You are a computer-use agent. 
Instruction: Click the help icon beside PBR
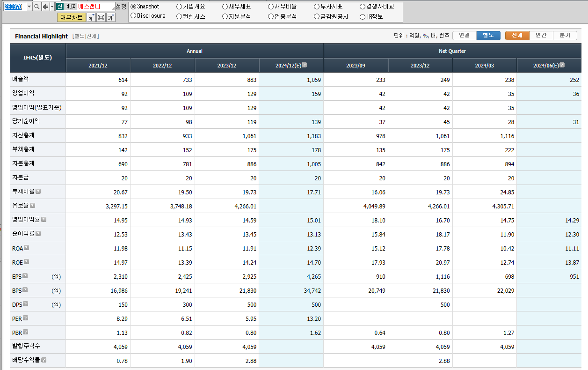pyautogui.click(x=26, y=332)
